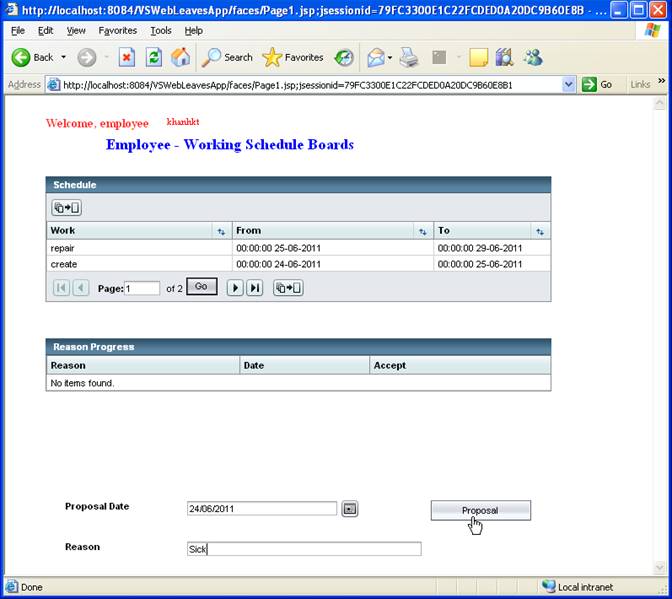Go to previous page of Schedule table
The width and height of the screenshot is (672, 599).
[x=81, y=288]
